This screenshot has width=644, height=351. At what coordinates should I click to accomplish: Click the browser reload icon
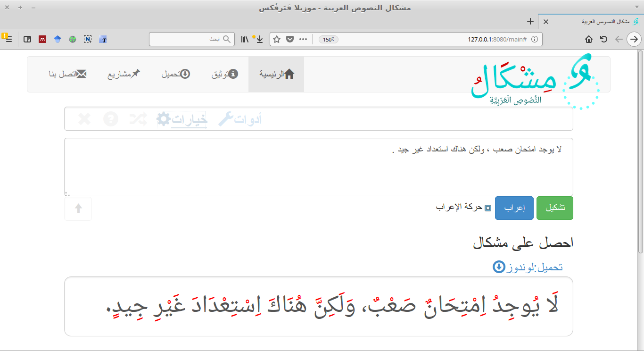tap(603, 39)
